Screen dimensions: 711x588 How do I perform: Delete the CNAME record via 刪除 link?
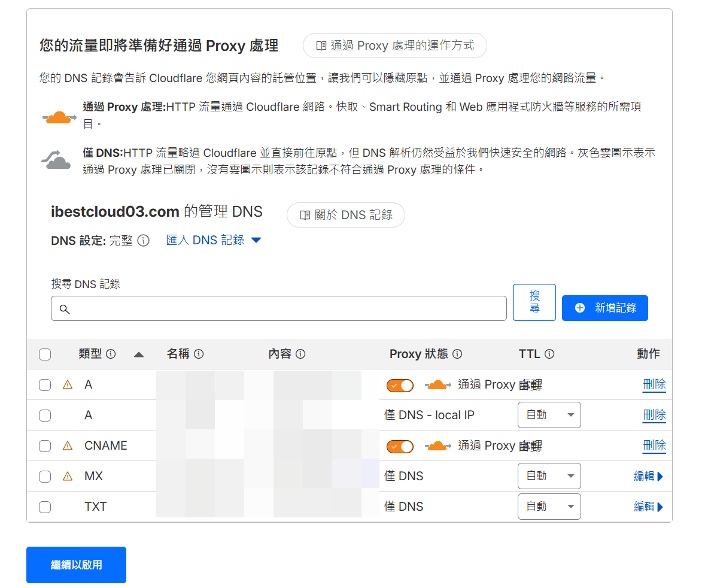click(x=654, y=445)
